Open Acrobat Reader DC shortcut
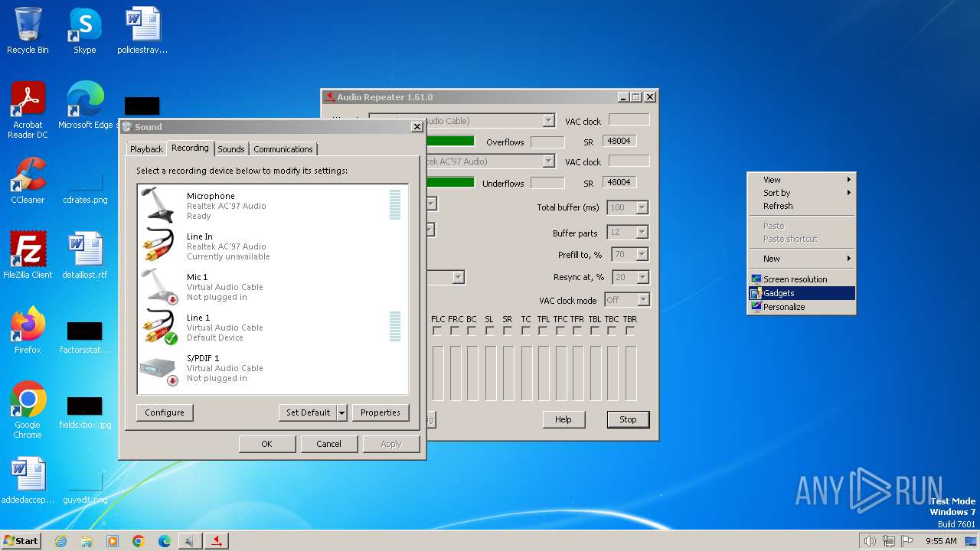 click(28, 110)
